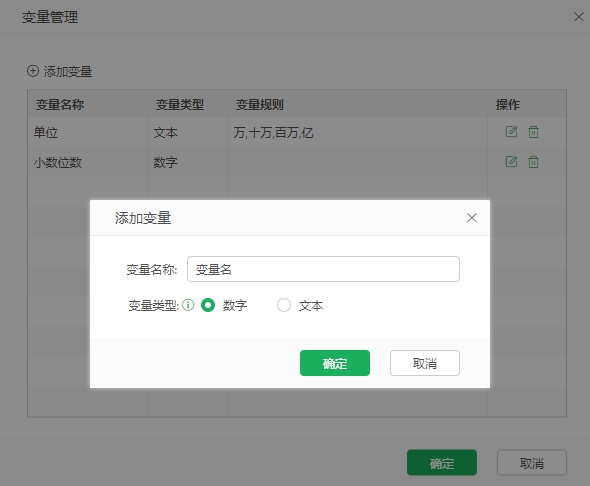Delete the 小数位数 variable

(533, 162)
